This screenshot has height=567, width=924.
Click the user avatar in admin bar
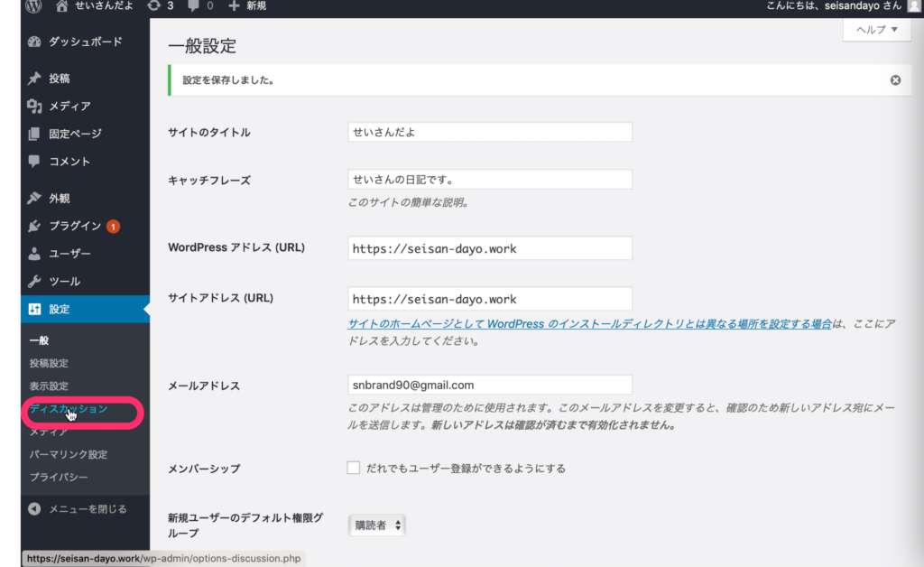914,6
